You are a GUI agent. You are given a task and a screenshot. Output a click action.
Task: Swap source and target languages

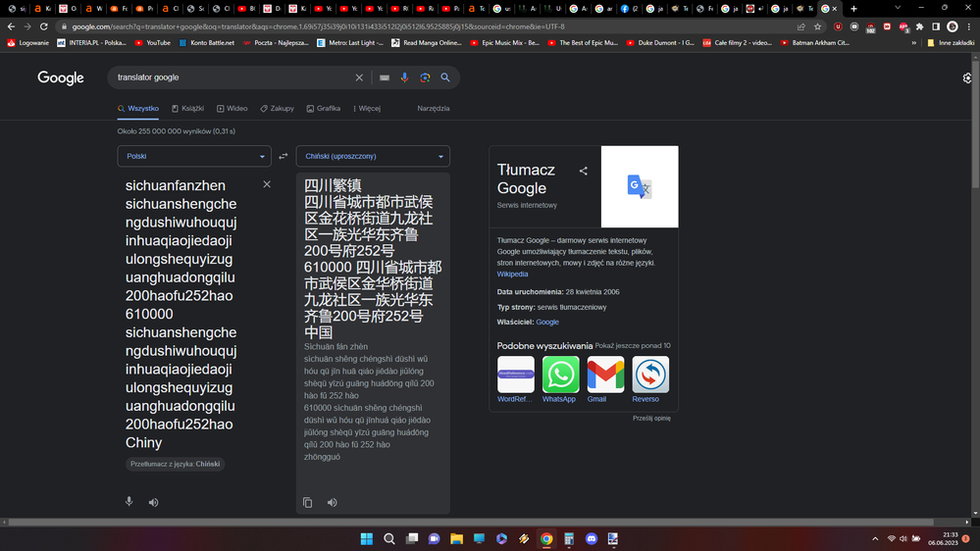coord(284,156)
